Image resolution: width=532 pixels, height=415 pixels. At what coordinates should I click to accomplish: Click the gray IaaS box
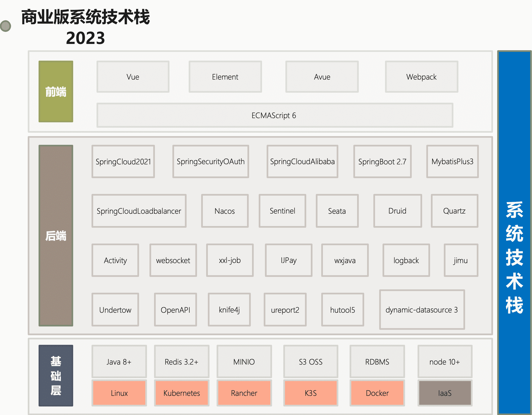point(445,393)
